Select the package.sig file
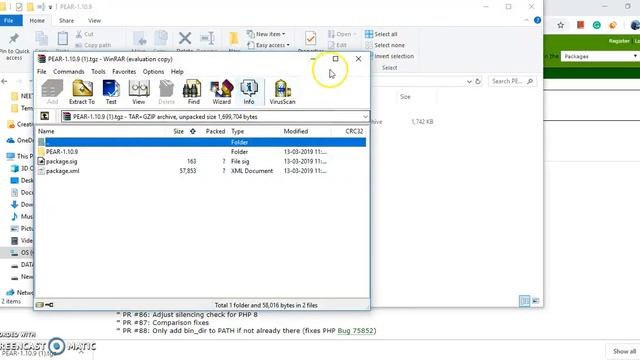The width and height of the screenshot is (640, 360). tap(202, 161)
